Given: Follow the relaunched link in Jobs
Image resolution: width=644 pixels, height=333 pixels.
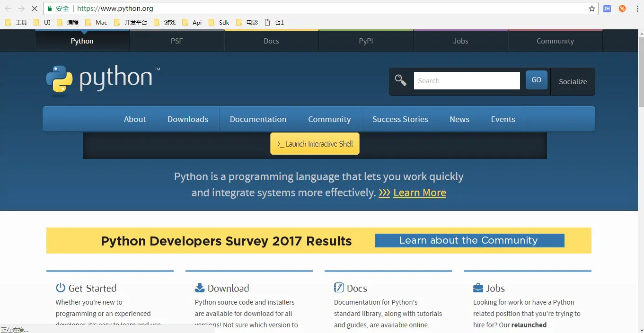Looking at the screenshot, I should click(529, 325).
